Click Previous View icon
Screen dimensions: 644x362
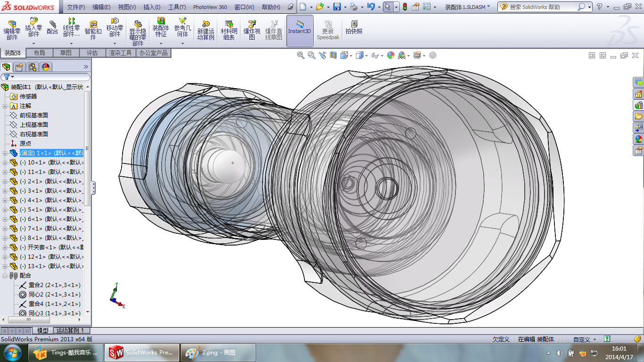tap(322, 55)
